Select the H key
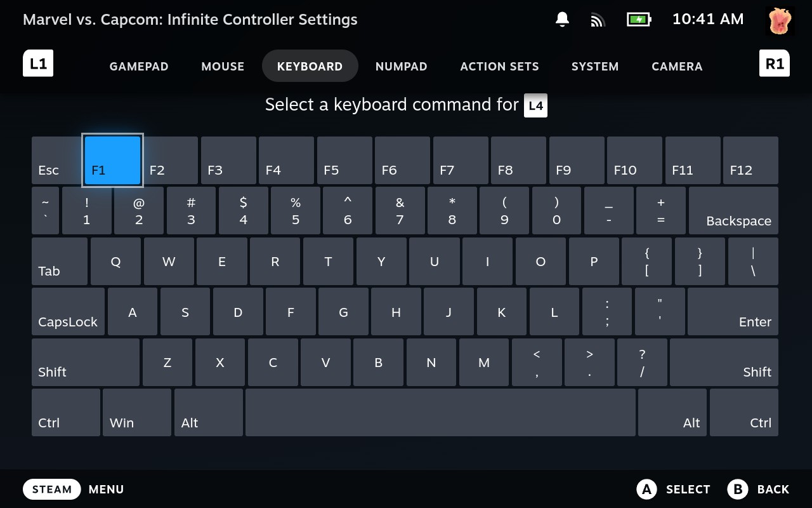Image resolution: width=812 pixels, height=508 pixels. (x=396, y=312)
